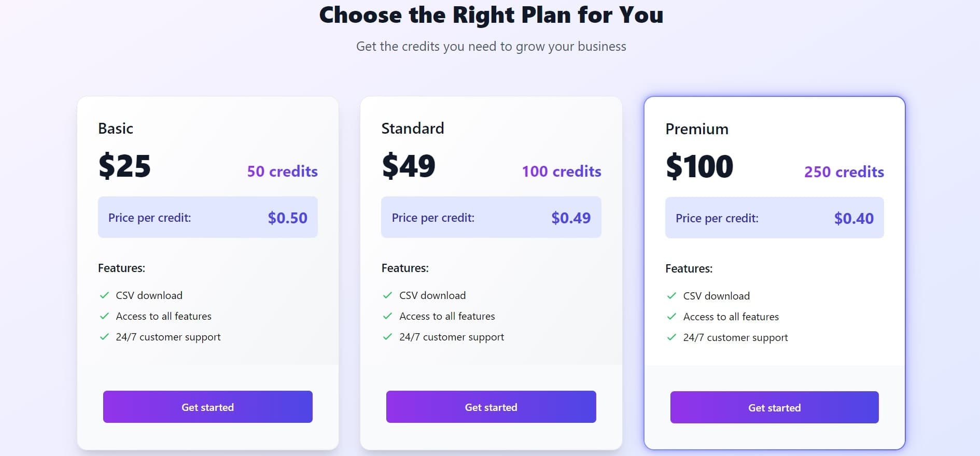
Task: Click the CSV download checkmark under Basic
Action: click(x=103, y=295)
